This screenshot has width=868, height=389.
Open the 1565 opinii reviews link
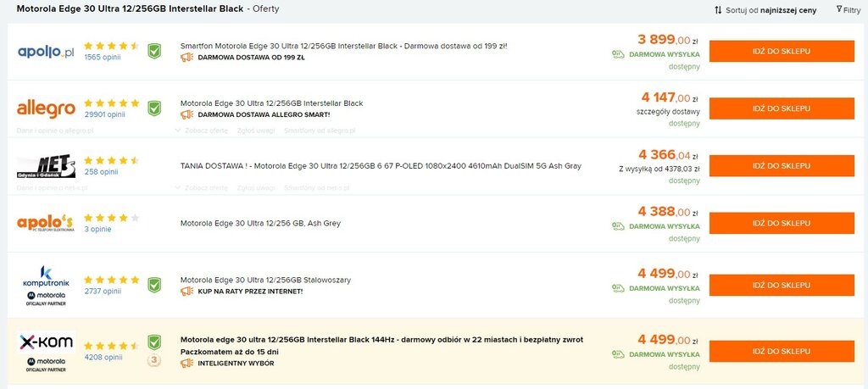click(103, 57)
